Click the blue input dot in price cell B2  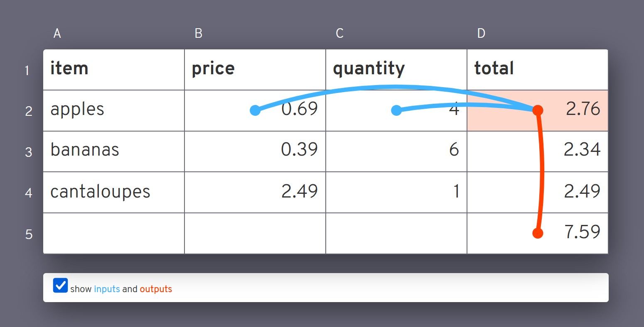(x=255, y=110)
